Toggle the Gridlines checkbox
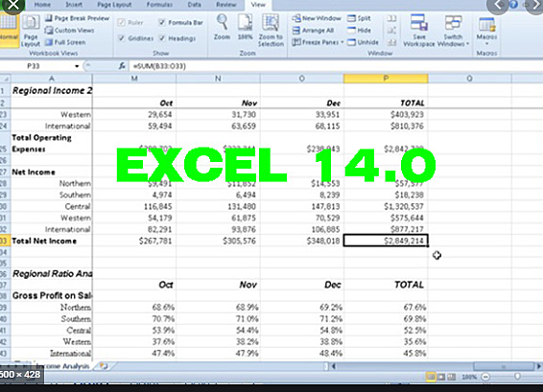Image resolution: width=543 pixels, height=392 pixels. pyautogui.click(x=121, y=38)
